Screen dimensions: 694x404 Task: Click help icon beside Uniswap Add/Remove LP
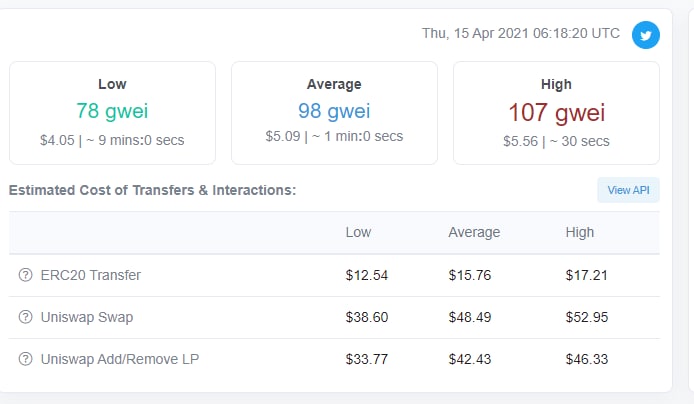point(26,359)
